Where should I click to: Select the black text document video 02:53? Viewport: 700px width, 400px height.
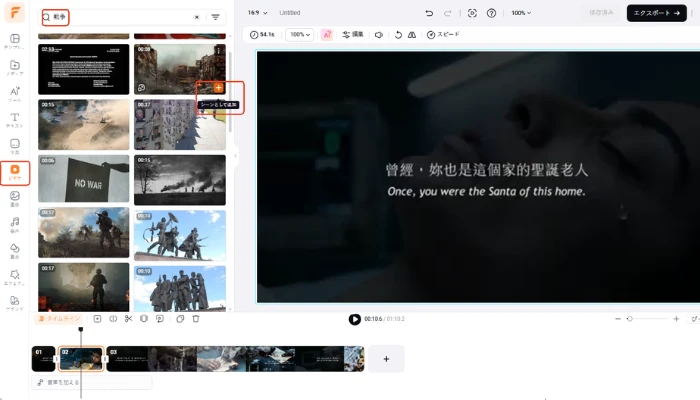[x=83, y=69]
